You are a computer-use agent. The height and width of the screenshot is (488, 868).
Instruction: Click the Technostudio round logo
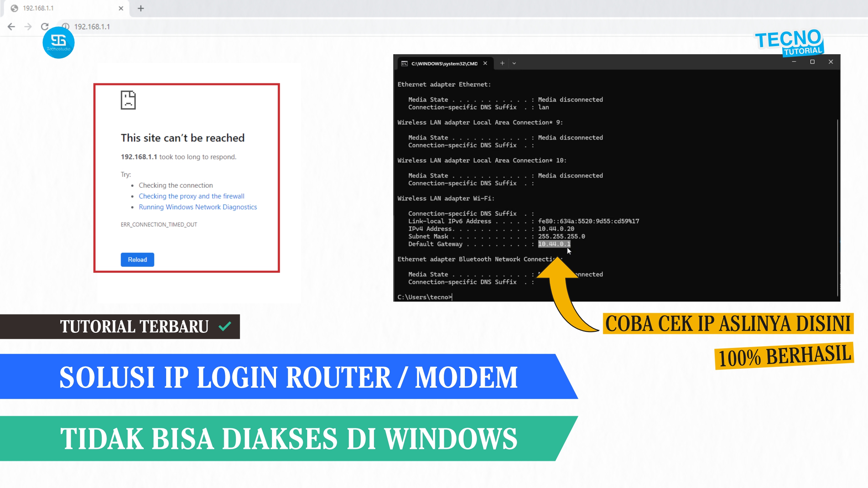(58, 43)
